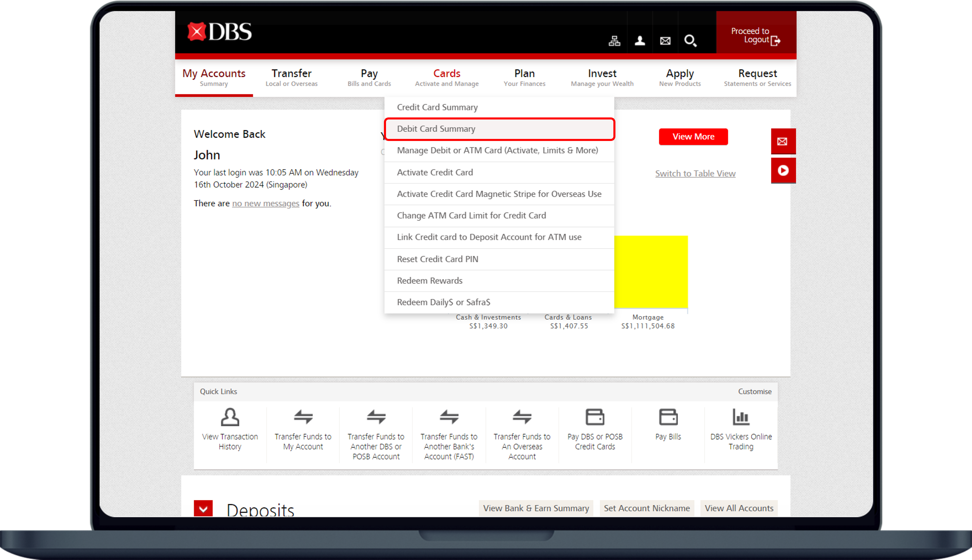Select Manage Debit or ATM Card

pyautogui.click(x=499, y=150)
